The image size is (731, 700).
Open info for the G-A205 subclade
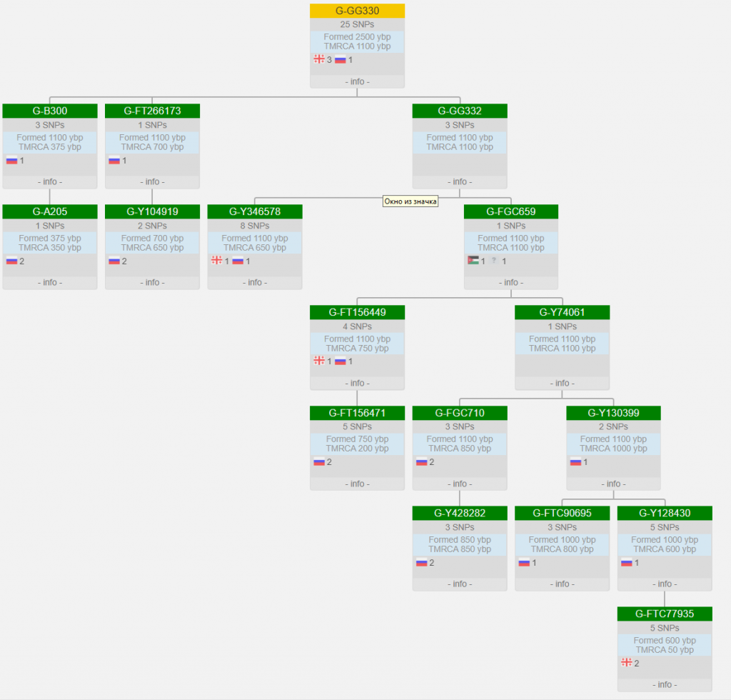tap(49, 283)
